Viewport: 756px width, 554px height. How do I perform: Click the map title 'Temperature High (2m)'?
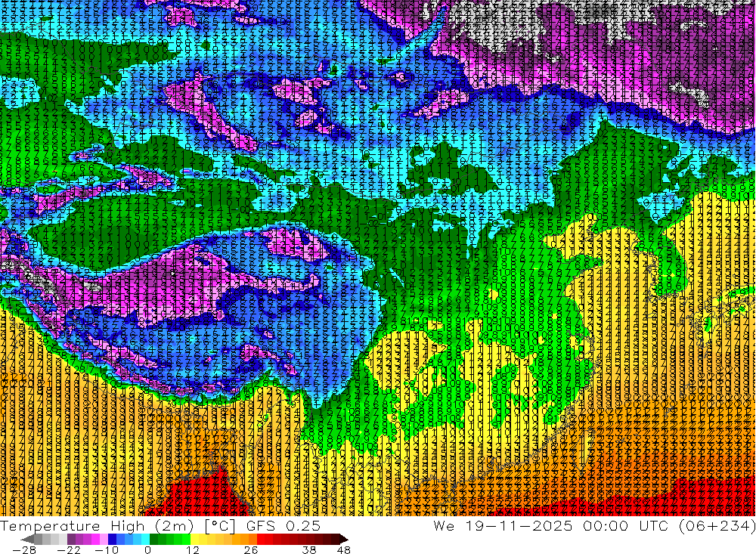(x=97, y=525)
